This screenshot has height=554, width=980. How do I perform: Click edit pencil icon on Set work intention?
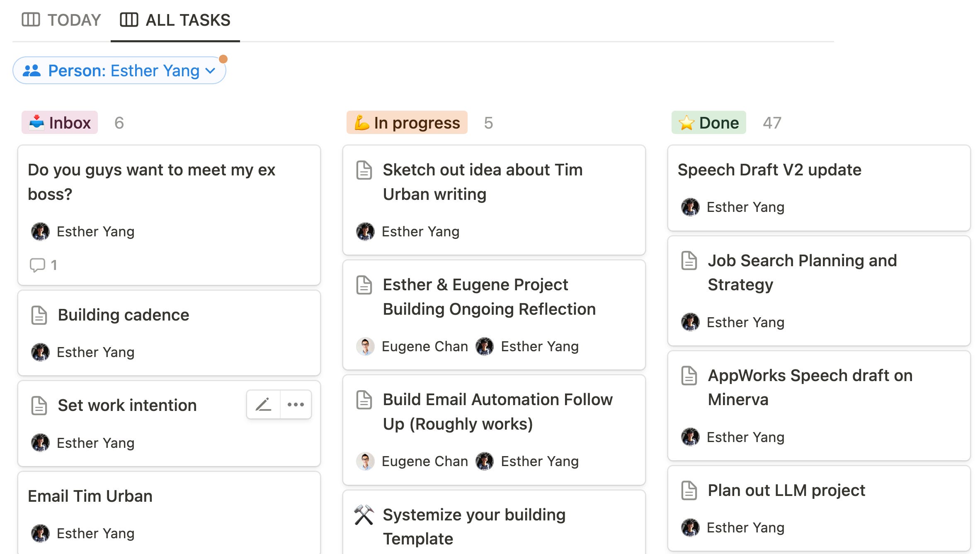point(263,404)
